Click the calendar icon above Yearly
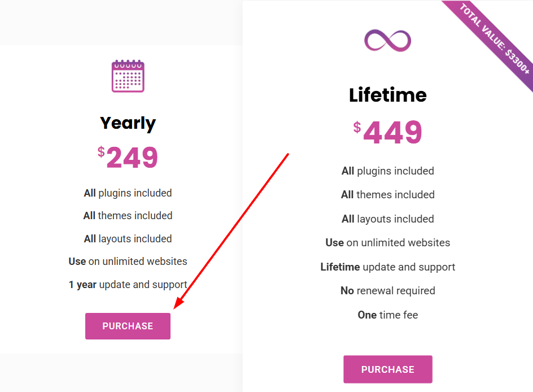 pos(128,76)
